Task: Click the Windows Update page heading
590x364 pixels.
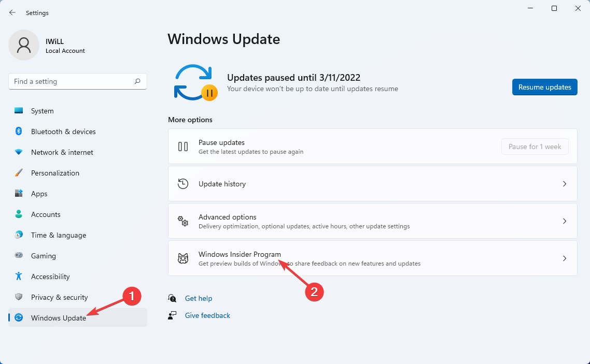Action: (223, 39)
